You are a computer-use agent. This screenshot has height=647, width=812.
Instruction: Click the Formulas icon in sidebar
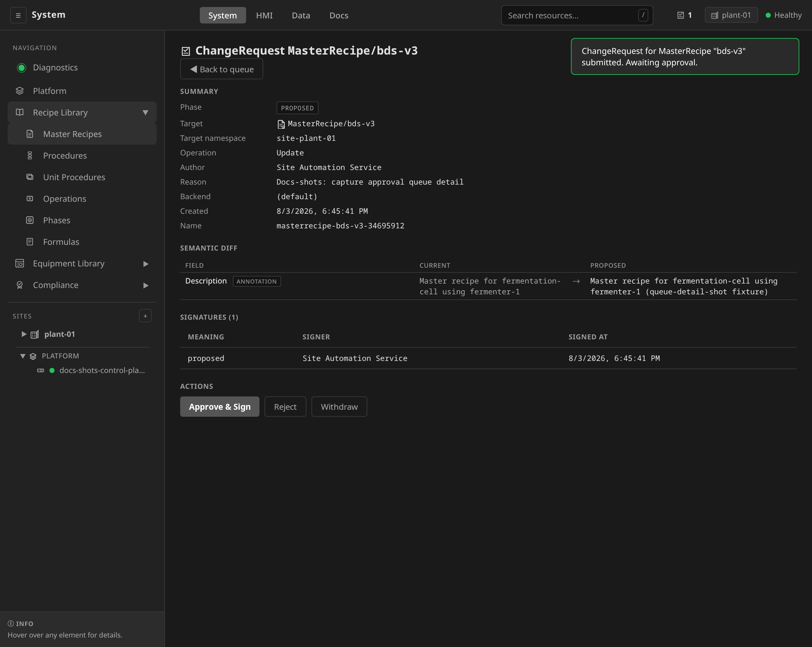pos(30,242)
